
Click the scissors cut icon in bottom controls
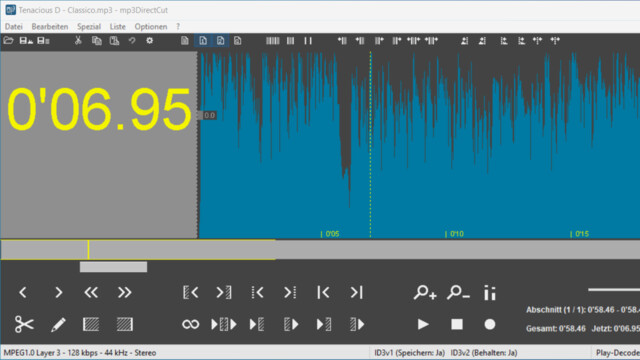[24, 324]
